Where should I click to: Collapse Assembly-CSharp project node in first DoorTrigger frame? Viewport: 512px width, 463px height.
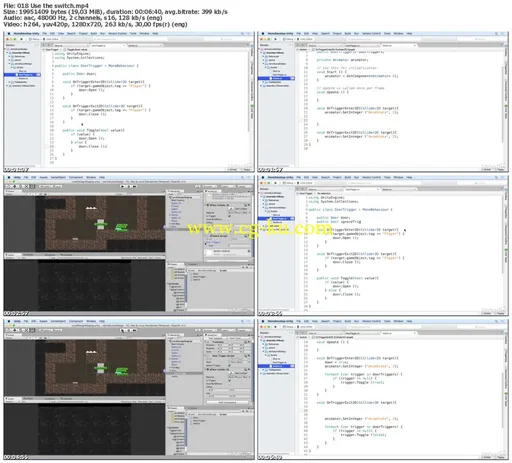tap(7, 53)
